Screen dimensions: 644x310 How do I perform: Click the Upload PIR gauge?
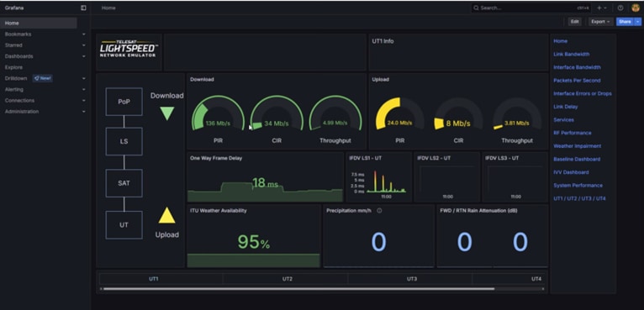399,114
